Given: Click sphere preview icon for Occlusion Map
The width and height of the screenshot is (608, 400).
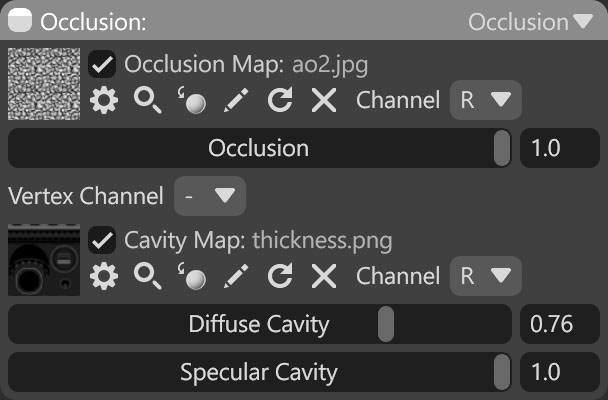Looking at the screenshot, I should pyautogui.click(x=192, y=100).
